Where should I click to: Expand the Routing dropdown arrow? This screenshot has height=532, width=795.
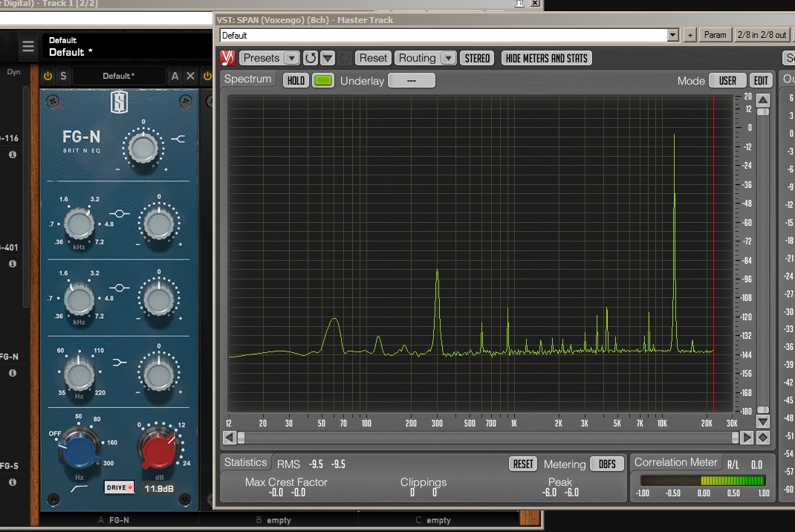pos(448,58)
